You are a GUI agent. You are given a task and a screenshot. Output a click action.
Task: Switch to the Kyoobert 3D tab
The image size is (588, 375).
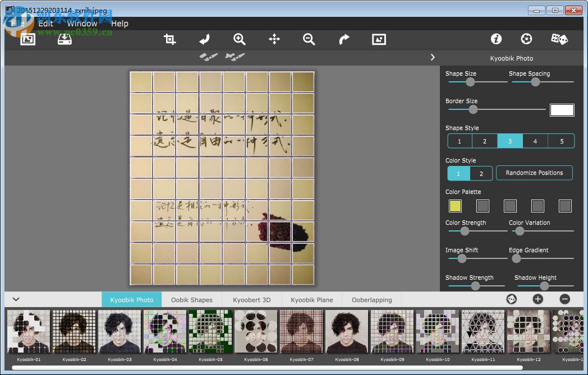(251, 299)
